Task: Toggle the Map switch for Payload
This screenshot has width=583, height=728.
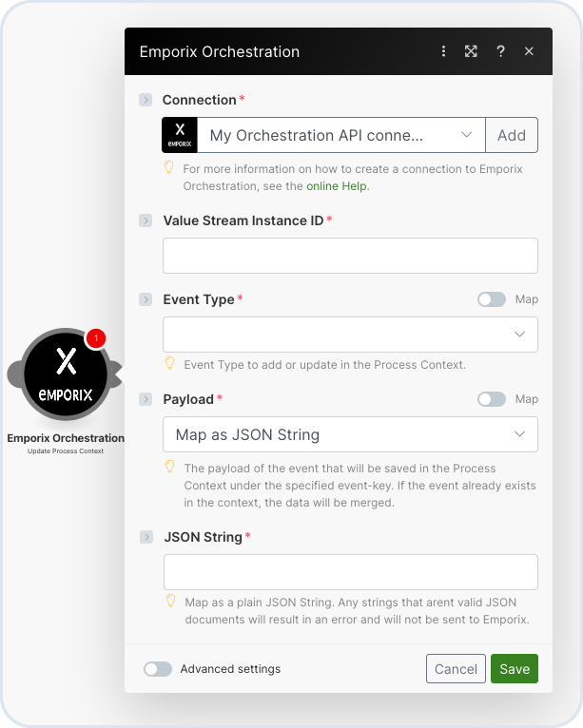Action: click(492, 399)
